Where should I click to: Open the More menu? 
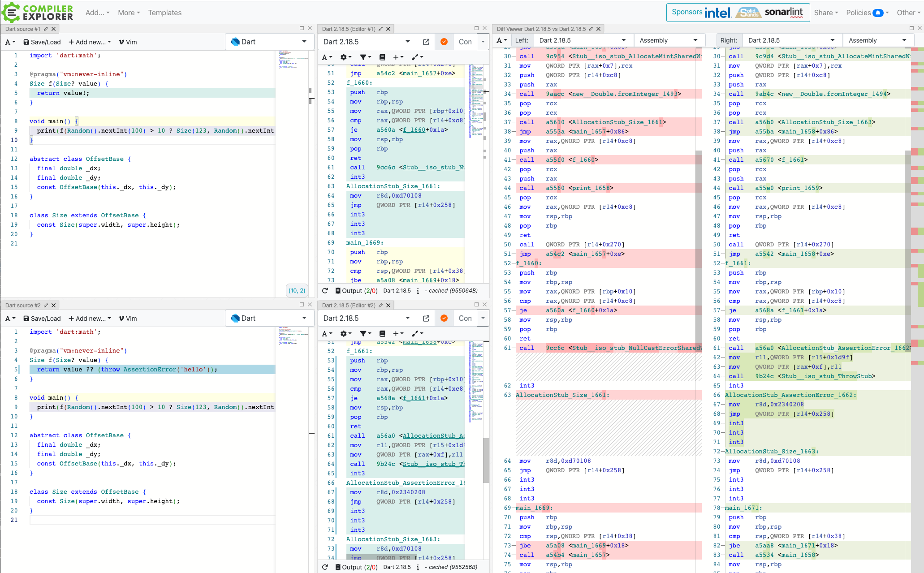129,13
